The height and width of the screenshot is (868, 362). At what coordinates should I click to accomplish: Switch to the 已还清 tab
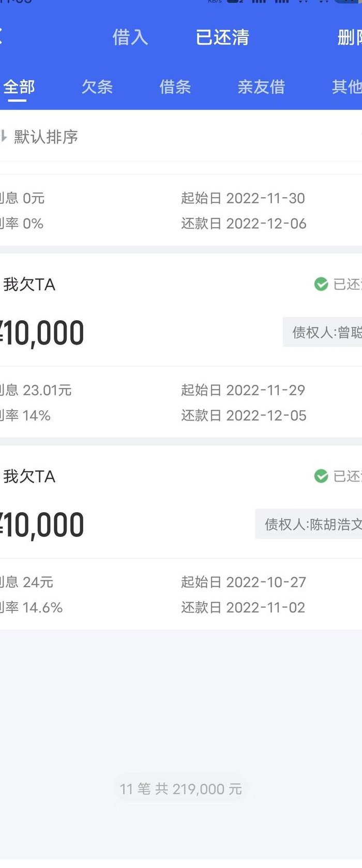pyautogui.click(x=222, y=37)
